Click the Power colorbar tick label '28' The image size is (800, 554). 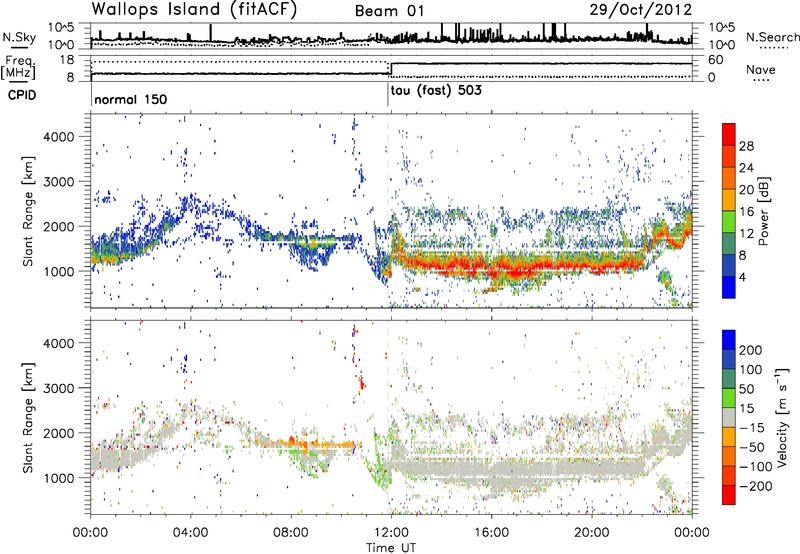(x=746, y=146)
